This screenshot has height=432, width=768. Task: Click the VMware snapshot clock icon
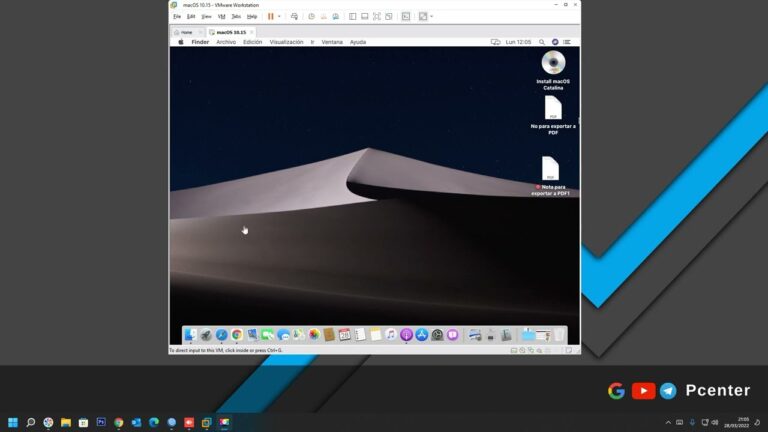311,16
